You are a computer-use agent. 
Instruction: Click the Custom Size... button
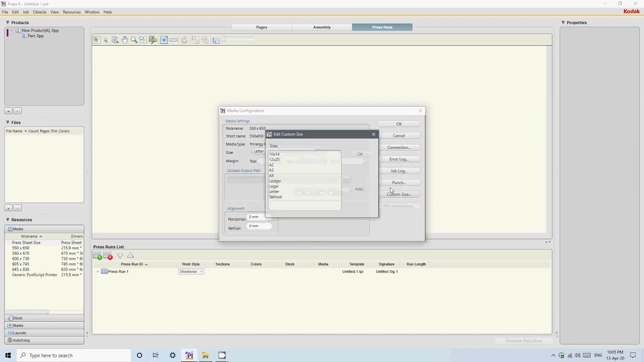coord(399,194)
